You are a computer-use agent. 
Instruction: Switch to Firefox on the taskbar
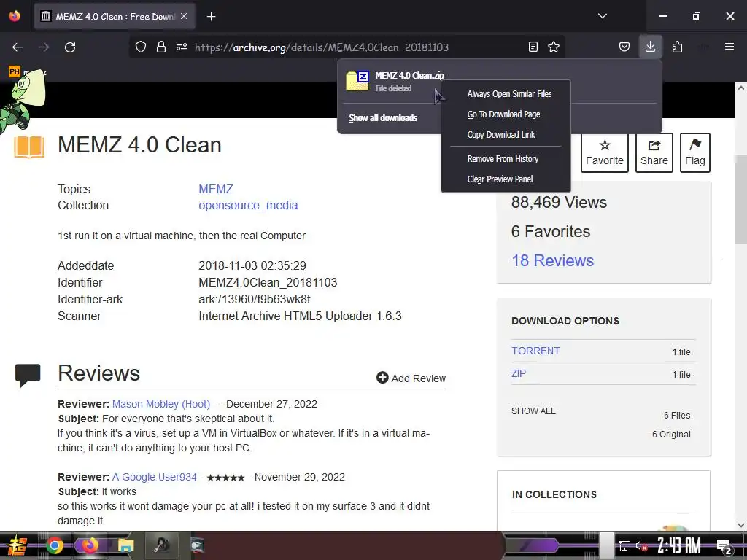point(90,545)
